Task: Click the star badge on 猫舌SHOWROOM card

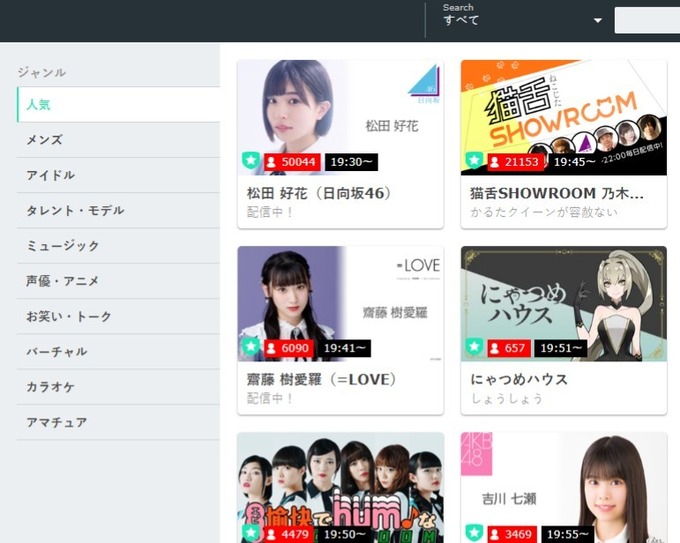Action: click(474, 161)
